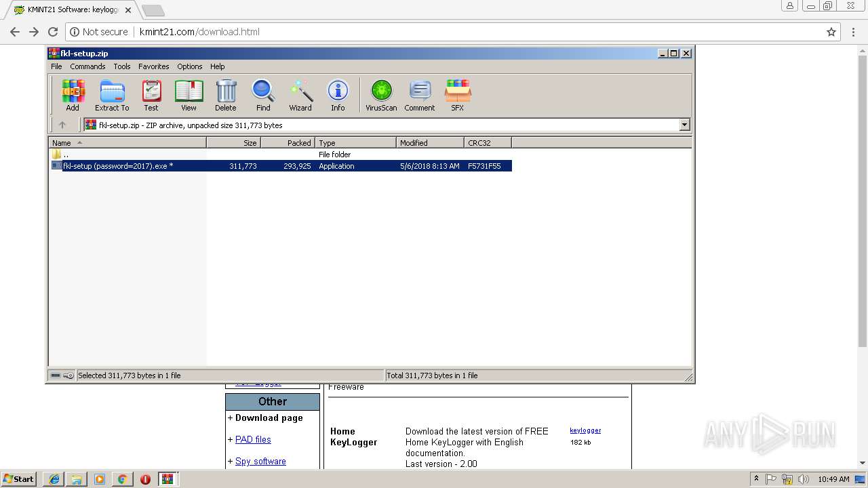Click the Modified date 5/6/2018 8:13 AM
868x488 pixels.
coord(430,166)
